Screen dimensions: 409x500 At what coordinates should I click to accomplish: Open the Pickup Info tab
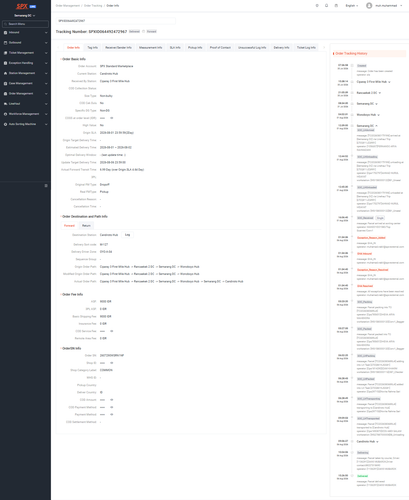tap(195, 48)
